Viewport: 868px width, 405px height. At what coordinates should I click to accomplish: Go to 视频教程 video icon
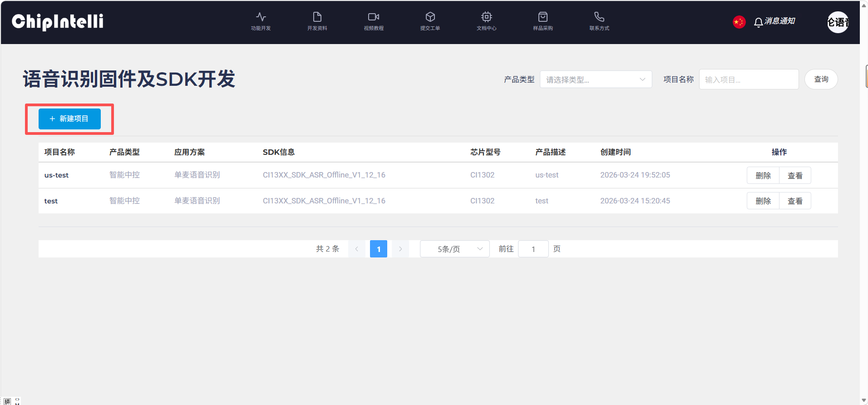[374, 17]
